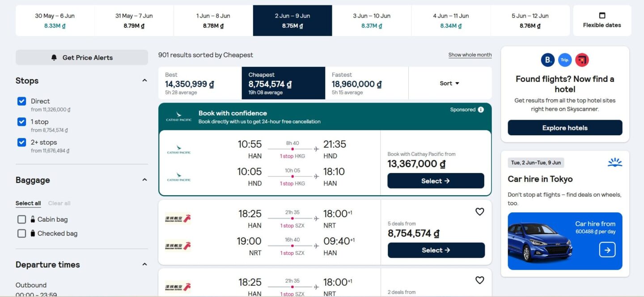The image size is (644, 297).
Task: Click the Trip.com logo icon
Action: [565, 60]
